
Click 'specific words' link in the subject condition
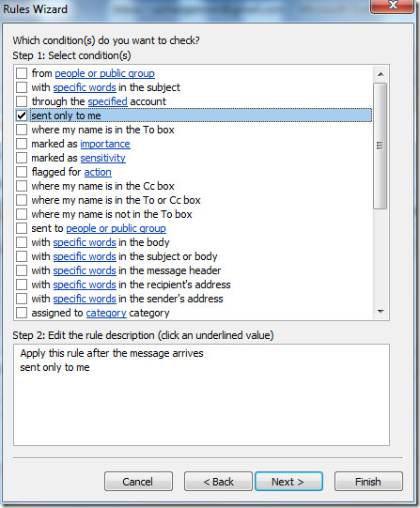85,87
